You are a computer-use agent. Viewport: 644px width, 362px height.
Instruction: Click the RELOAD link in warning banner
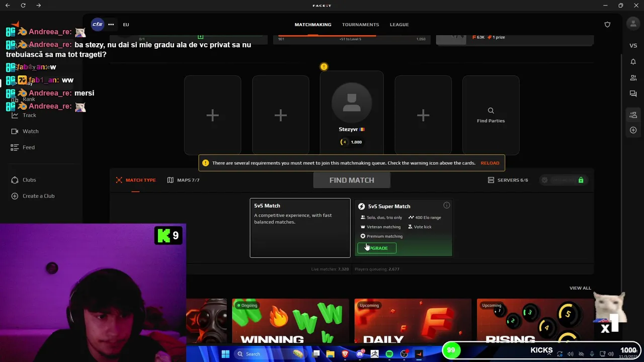pyautogui.click(x=490, y=163)
